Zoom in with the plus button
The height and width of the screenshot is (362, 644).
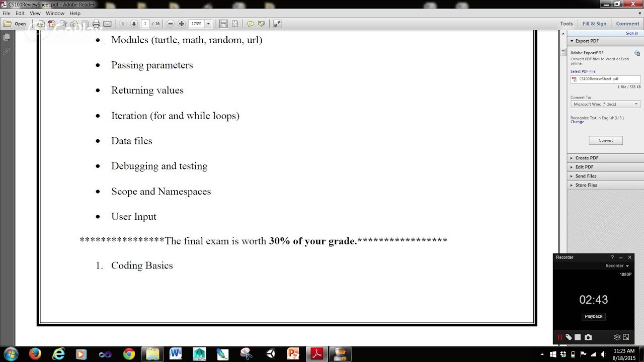[182, 24]
